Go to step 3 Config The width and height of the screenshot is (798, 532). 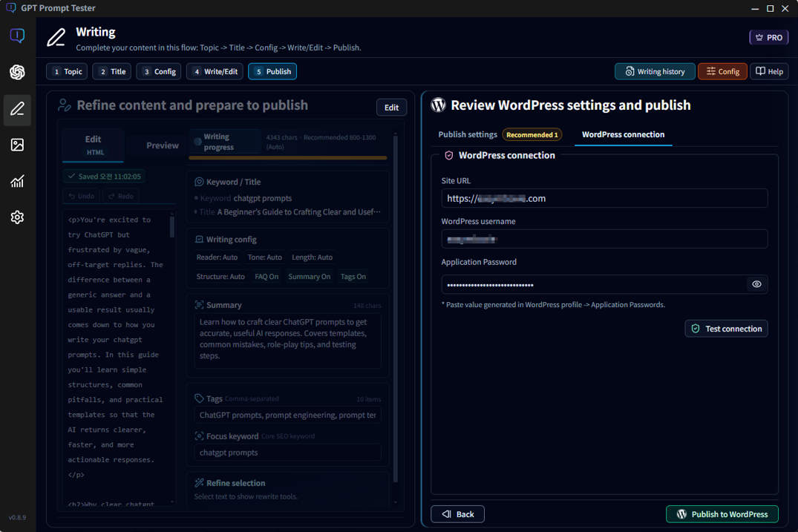(x=159, y=71)
